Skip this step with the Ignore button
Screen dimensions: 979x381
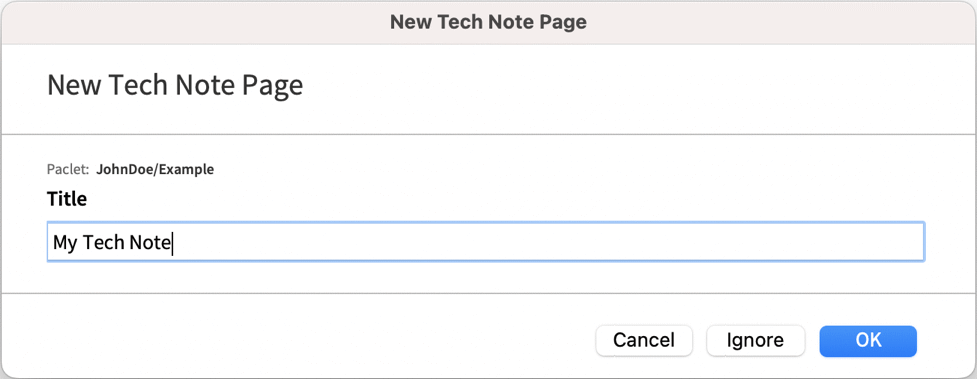tap(755, 341)
